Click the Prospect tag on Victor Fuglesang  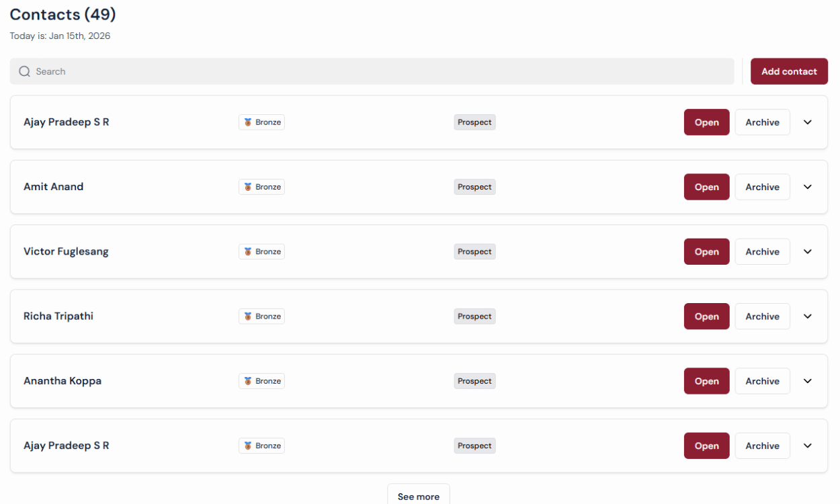pos(474,251)
